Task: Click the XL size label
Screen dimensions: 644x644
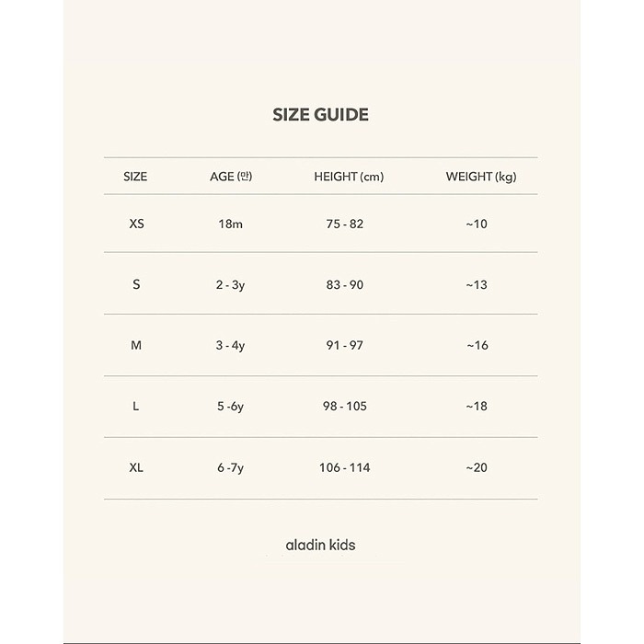Action: point(136,467)
